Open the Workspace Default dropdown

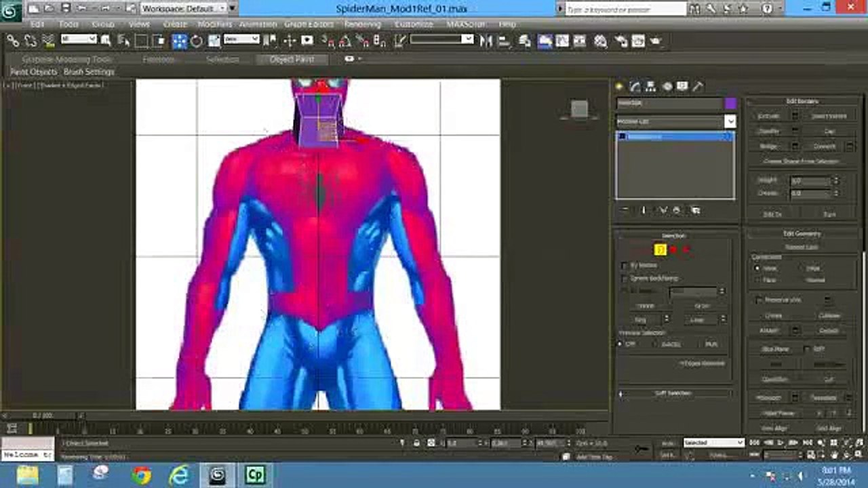tap(183, 8)
